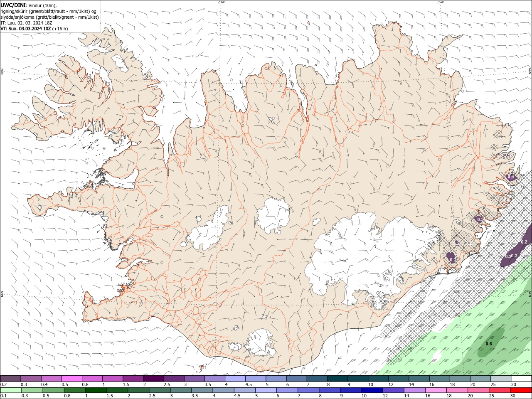Image resolution: width=532 pixels, height=399 pixels.
Task: Select the violet 12 swatch, lower legend row
Action: pyautogui.click(x=393, y=390)
